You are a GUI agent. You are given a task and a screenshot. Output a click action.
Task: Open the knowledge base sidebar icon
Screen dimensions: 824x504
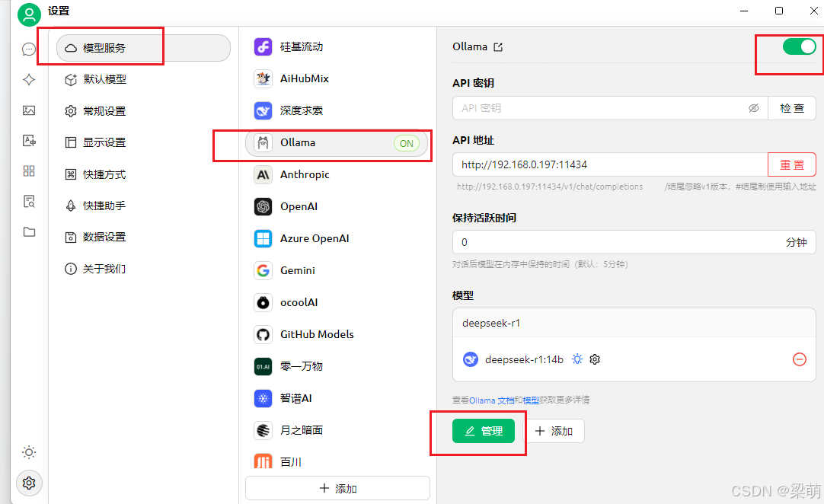pos(29,201)
